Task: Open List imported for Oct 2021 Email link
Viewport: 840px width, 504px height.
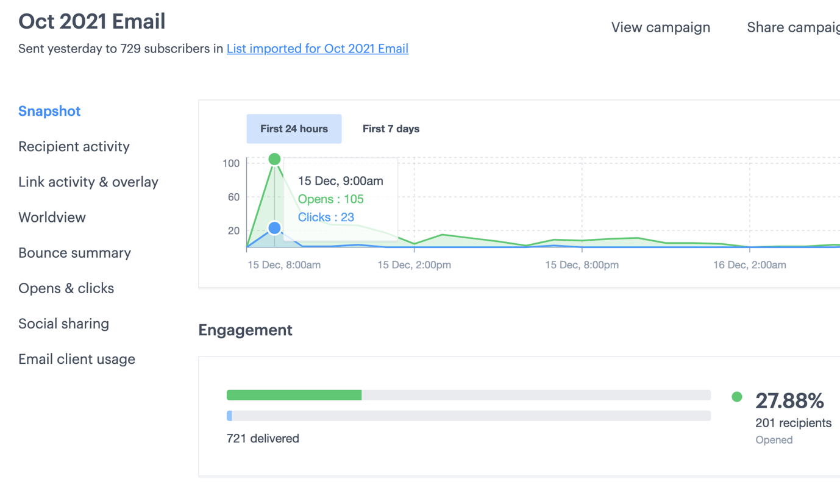Action: click(x=317, y=49)
